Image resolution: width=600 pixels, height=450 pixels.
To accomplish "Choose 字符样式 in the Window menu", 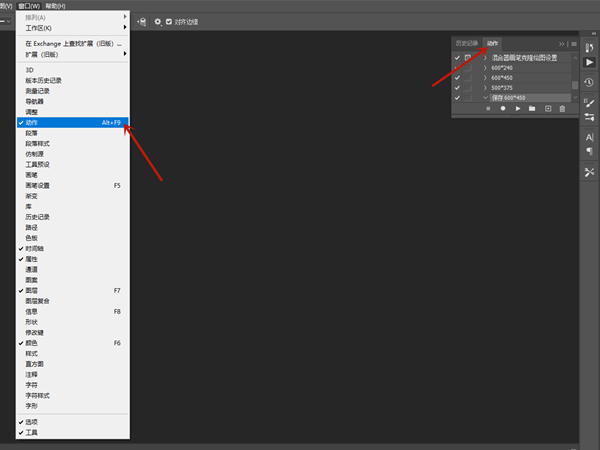I will [73, 395].
